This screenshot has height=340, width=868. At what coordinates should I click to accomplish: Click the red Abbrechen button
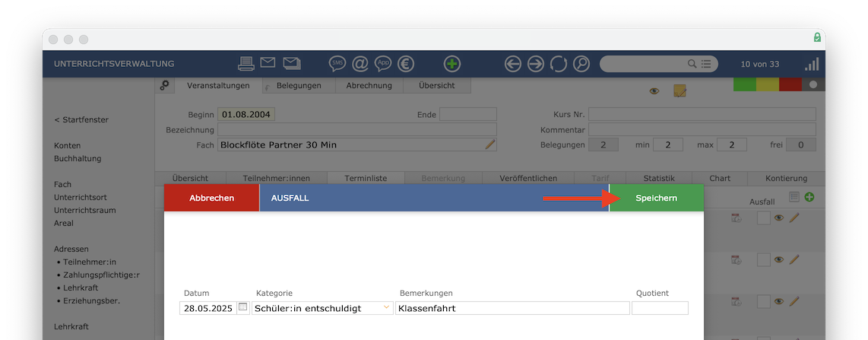[211, 198]
